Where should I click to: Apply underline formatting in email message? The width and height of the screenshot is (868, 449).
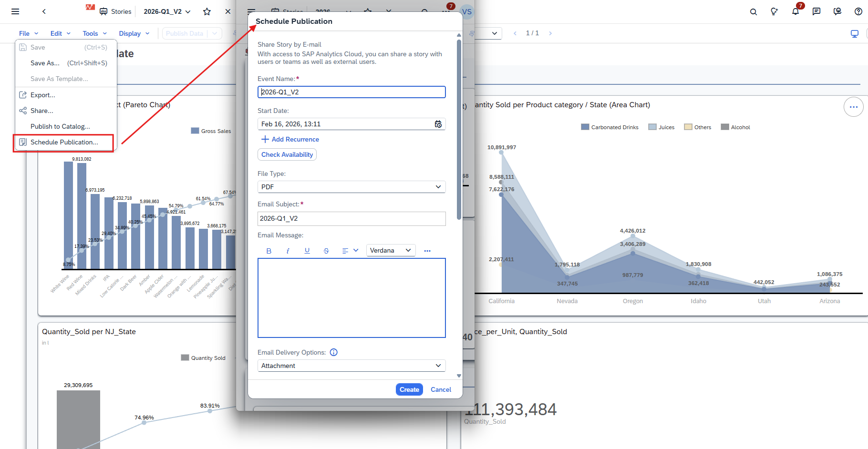307,251
